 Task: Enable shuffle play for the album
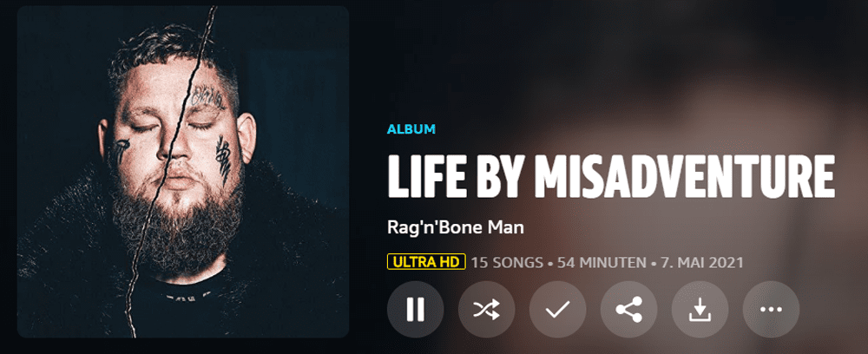tap(487, 309)
